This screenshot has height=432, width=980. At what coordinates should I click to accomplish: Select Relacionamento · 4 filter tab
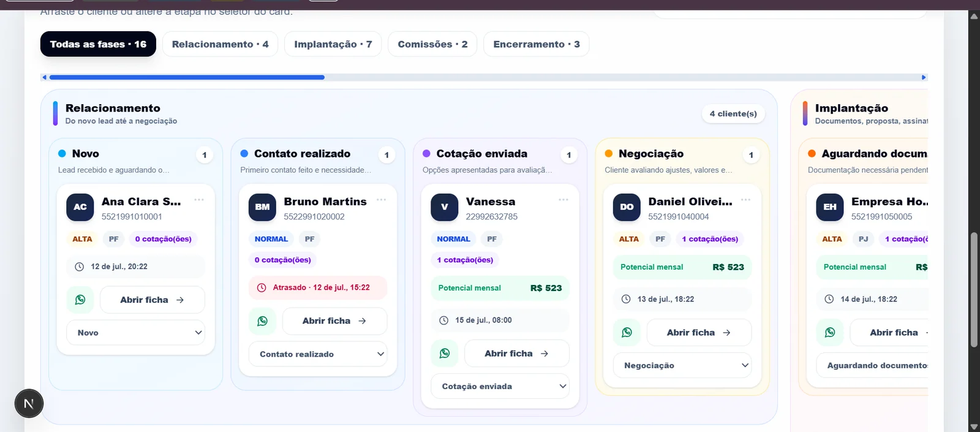click(x=220, y=44)
